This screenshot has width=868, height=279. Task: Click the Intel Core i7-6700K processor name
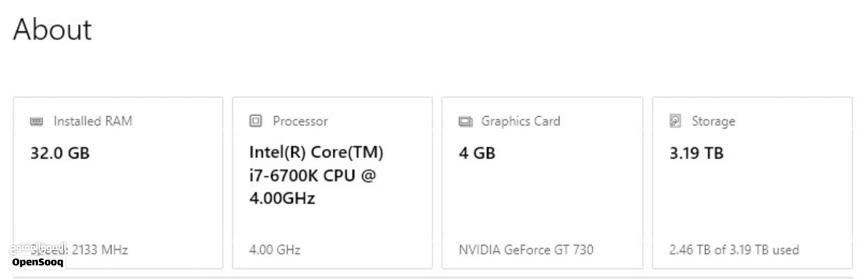317,175
